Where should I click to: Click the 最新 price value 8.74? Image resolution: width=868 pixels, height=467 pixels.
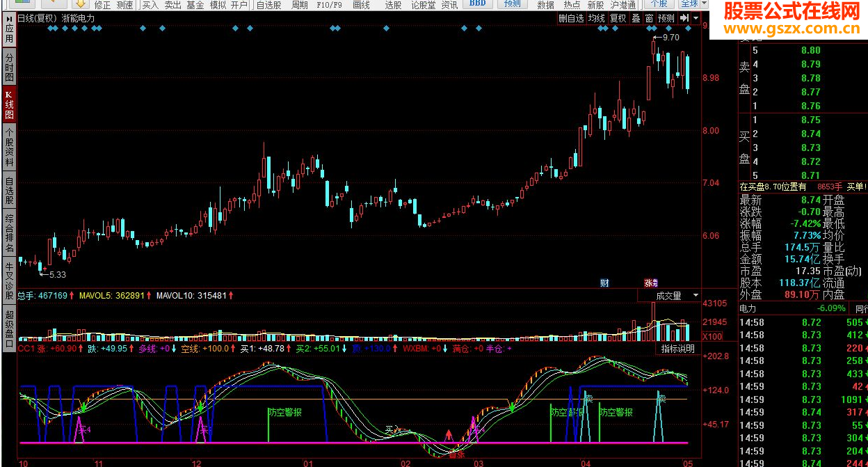(811, 200)
